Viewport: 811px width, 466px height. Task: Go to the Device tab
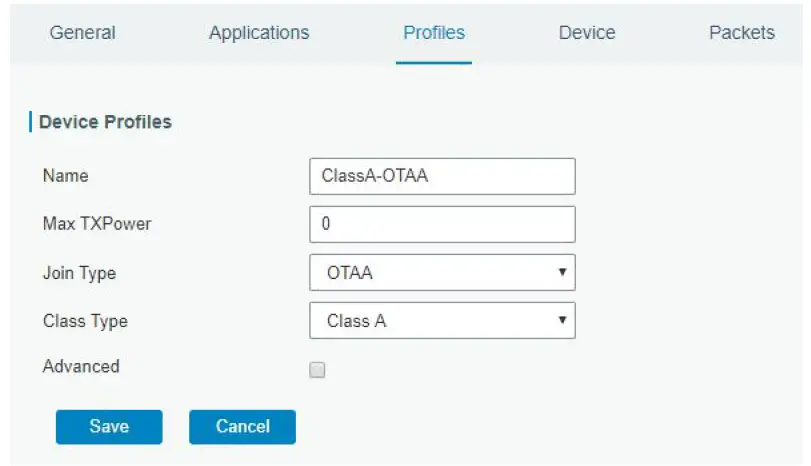point(587,33)
